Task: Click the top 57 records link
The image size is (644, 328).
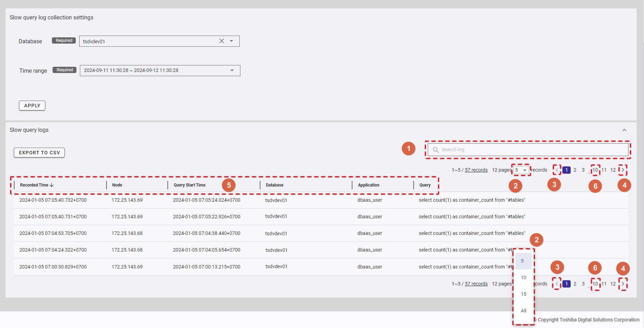Action: [476, 170]
